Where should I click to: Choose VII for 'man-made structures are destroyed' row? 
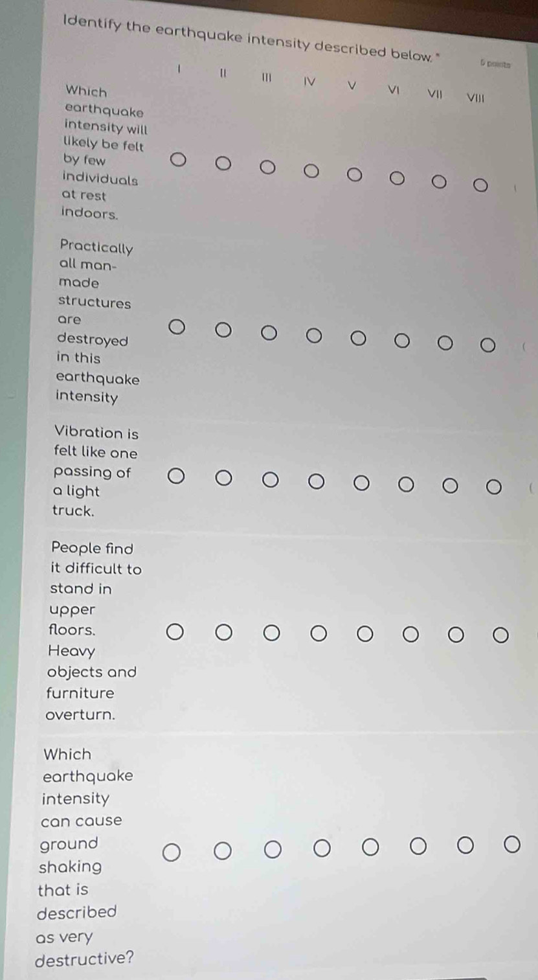[x=444, y=342]
